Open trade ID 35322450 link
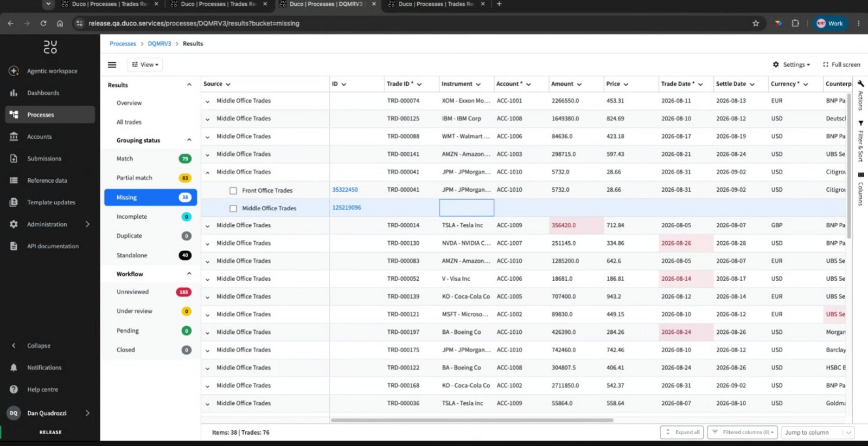 coord(345,190)
